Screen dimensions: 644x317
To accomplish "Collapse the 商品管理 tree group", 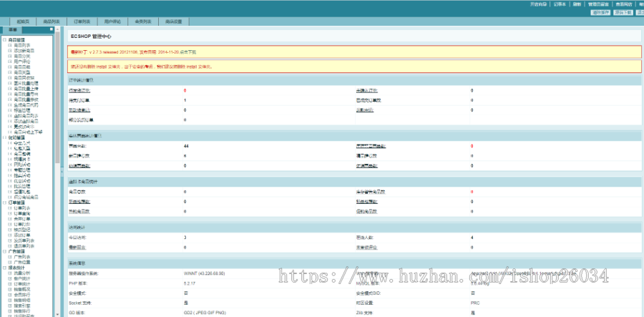I will 4,40.
